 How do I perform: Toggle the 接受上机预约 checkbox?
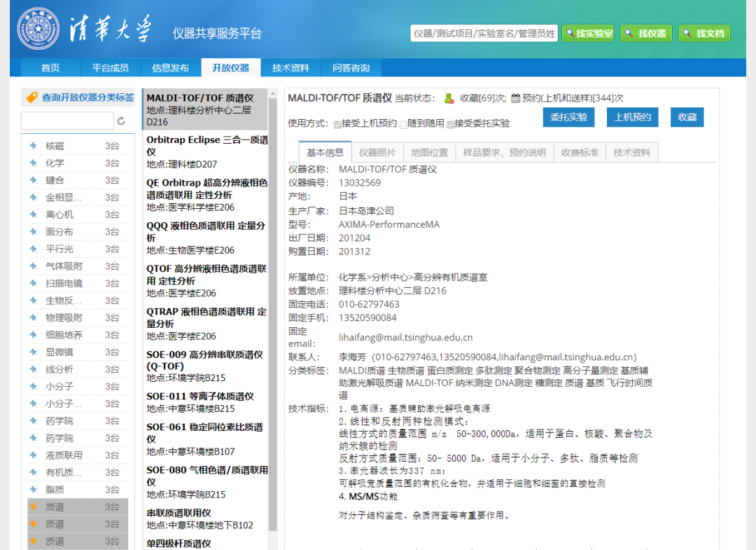click(337, 124)
